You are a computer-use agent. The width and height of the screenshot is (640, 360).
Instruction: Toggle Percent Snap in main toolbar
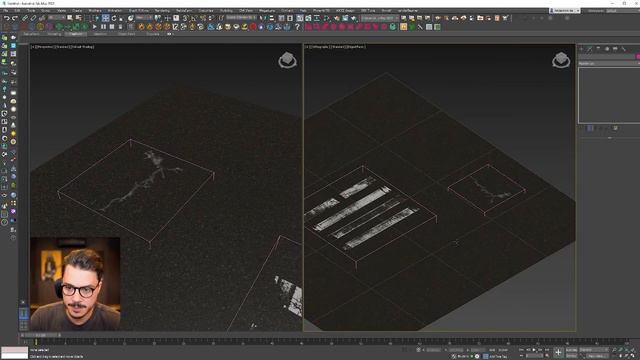(x=202, y=18)
